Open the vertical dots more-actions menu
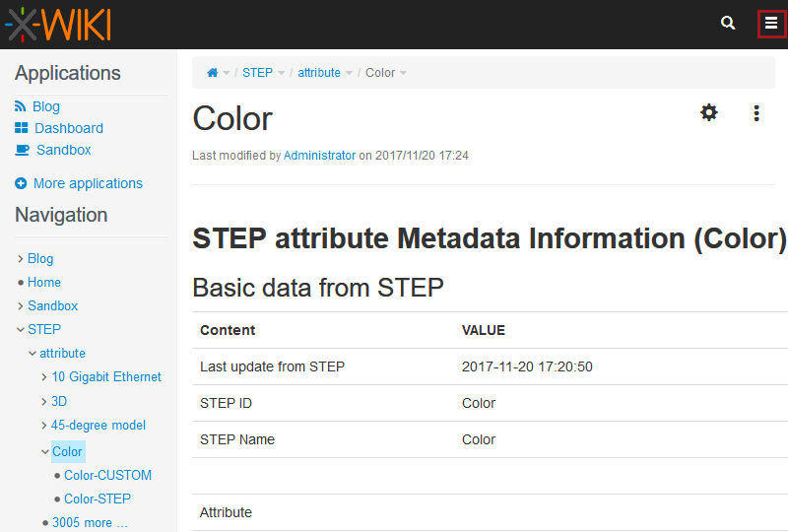The width and height of the screenshot is (788, 532). pyautogui.click(x=756, y=113)
